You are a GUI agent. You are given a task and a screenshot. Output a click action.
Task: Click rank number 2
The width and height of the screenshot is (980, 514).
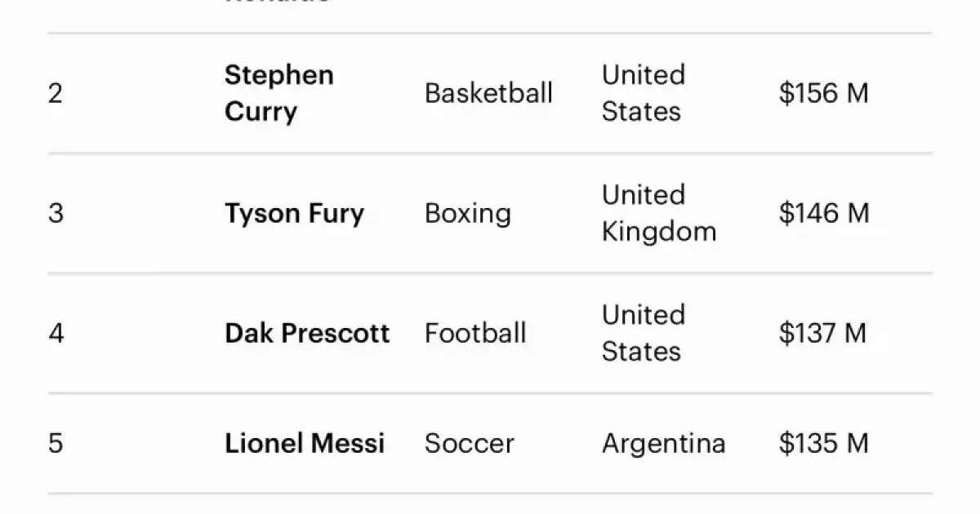click(55, 94)
